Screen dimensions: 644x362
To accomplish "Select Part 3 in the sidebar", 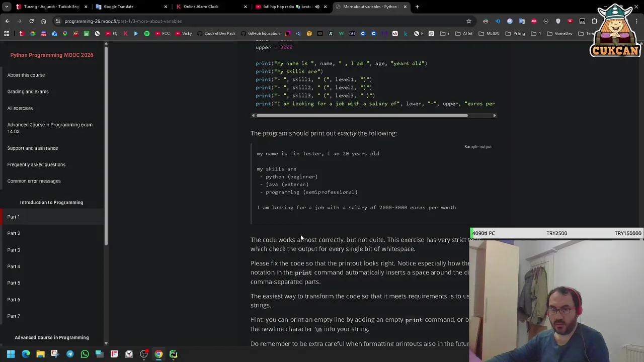I will [14, 250].
